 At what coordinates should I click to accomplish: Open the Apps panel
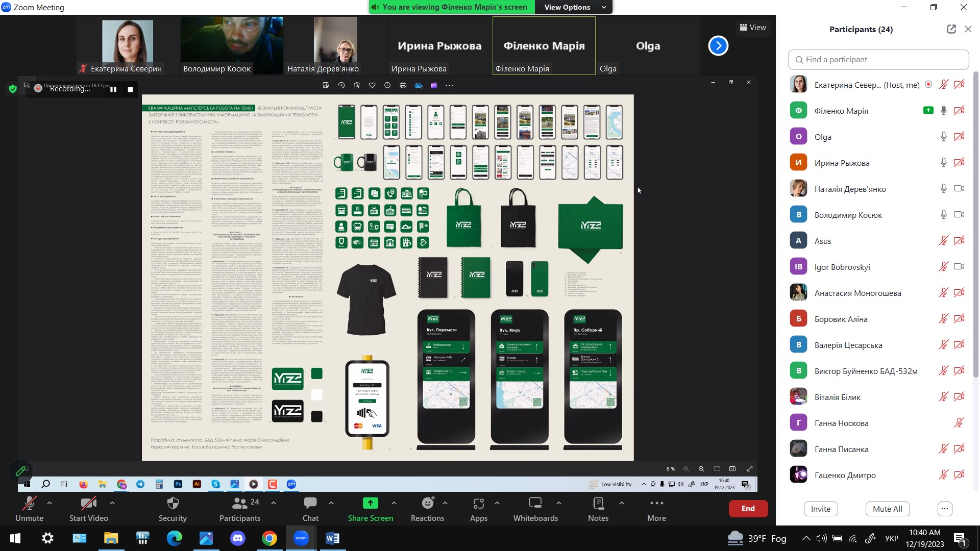pyautogui.click(x=478, y=509)
